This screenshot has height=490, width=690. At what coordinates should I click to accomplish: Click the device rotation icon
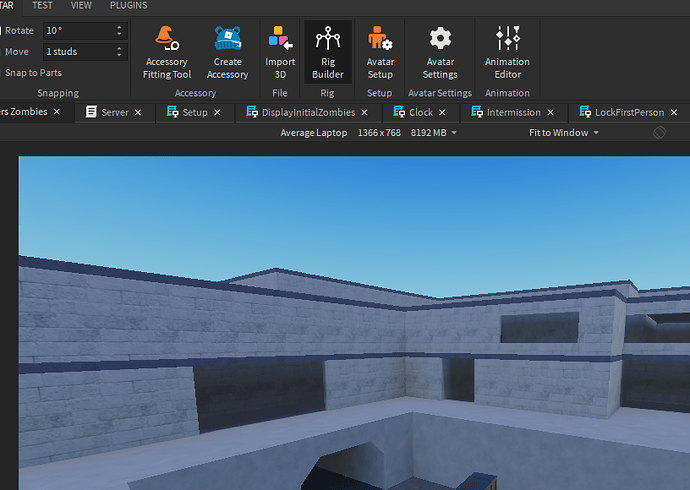[659, 132]
